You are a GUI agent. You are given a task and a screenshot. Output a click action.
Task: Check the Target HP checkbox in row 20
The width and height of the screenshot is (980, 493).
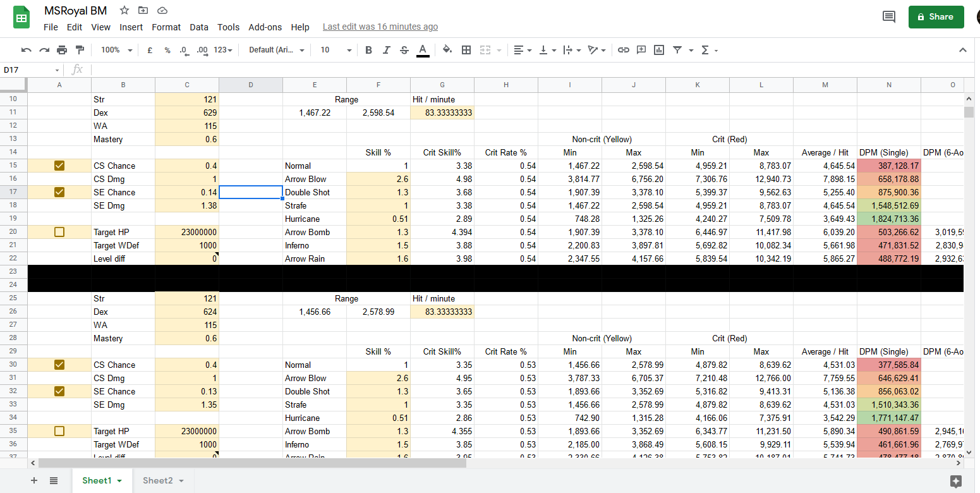coord(59,232)
